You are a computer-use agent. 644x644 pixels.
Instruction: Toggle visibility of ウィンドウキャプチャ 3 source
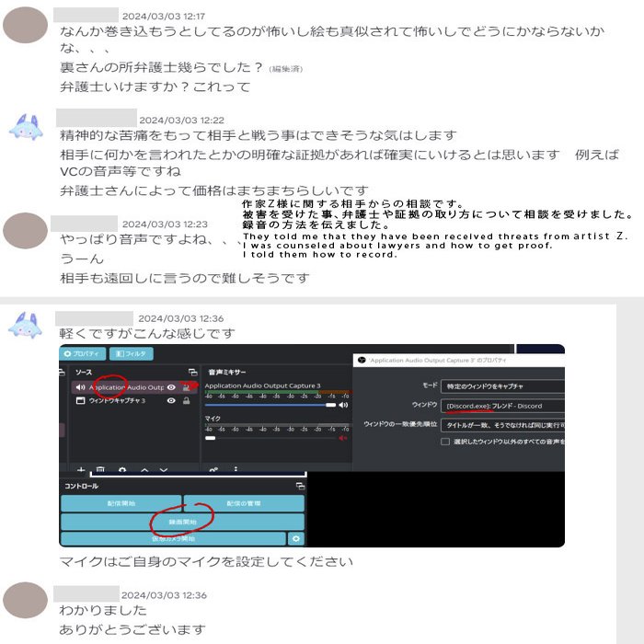click(172, 400)
